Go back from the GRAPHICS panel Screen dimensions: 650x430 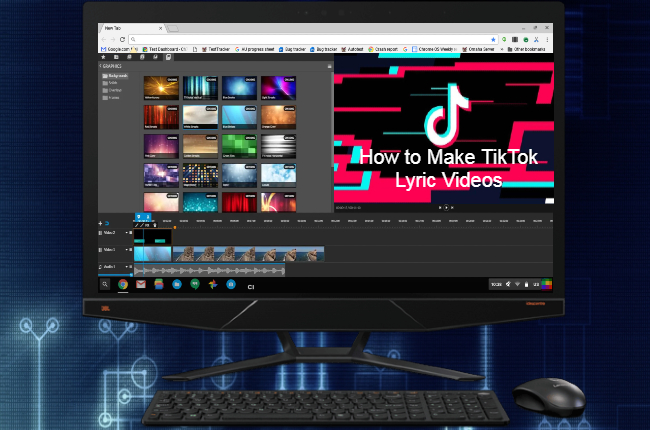coord(100,66)
